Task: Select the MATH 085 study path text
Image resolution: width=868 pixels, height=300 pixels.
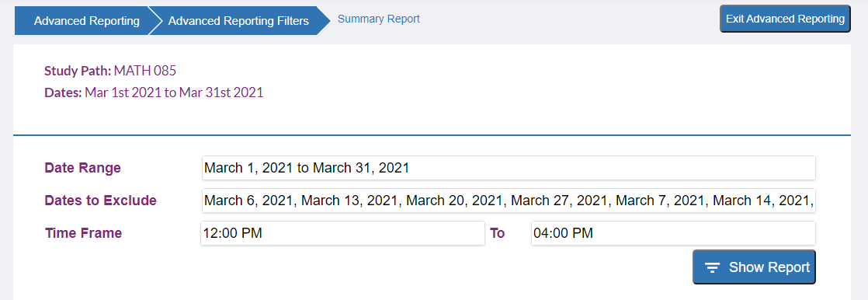Action: pos(145,71)
